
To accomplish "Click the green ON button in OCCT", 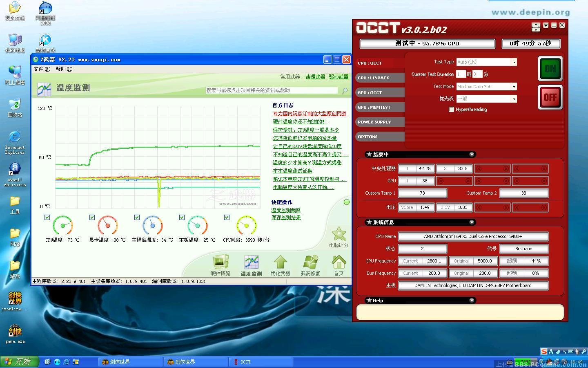I will point(550,69).
